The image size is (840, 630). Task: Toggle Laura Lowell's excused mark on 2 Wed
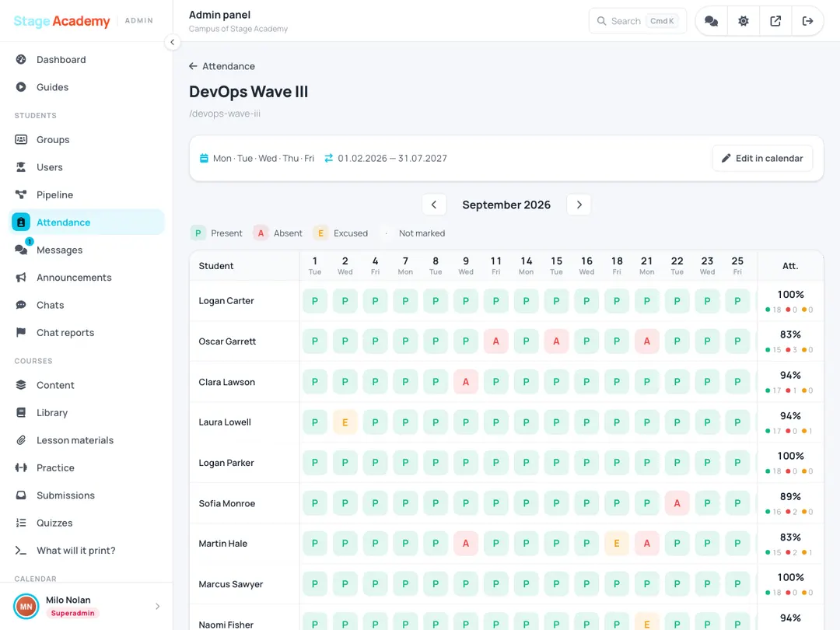click(x=345, y=422)
